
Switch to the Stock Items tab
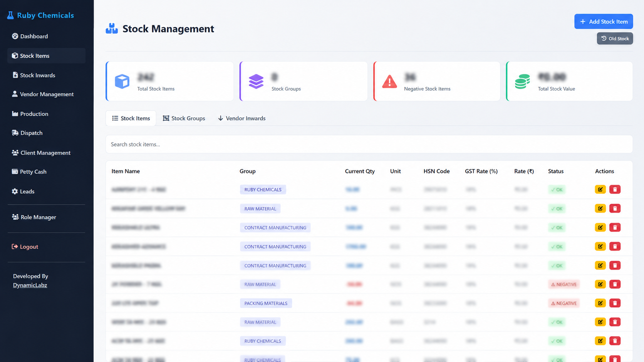pos(131,118)
